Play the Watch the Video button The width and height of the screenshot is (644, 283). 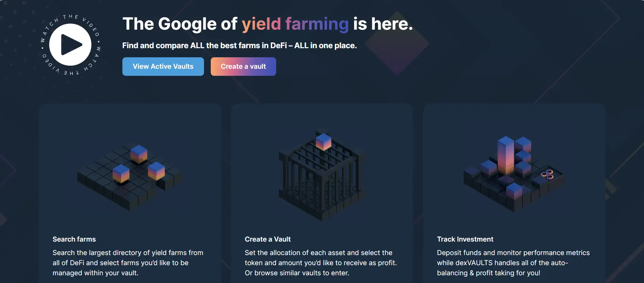click(70, 45)
